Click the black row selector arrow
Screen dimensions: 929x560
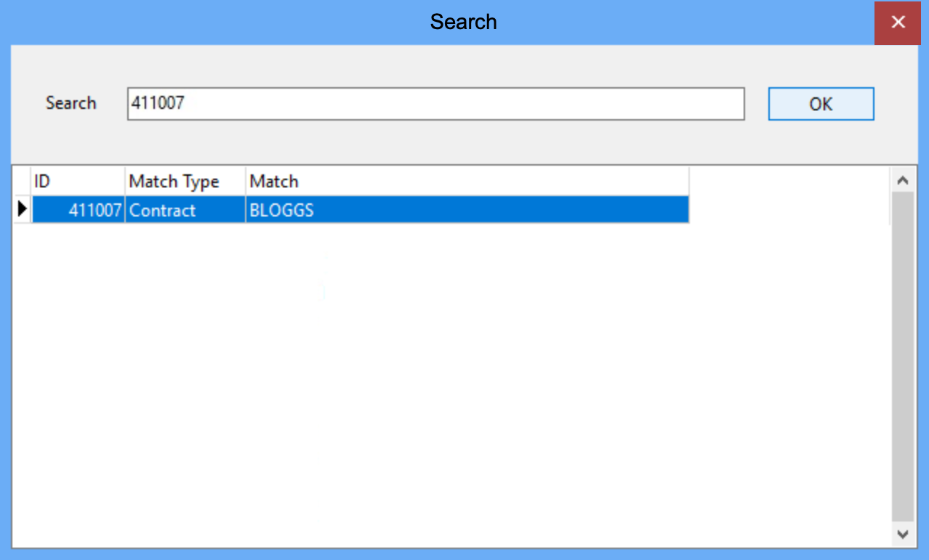pyautogui.click(x=22, y=210)
